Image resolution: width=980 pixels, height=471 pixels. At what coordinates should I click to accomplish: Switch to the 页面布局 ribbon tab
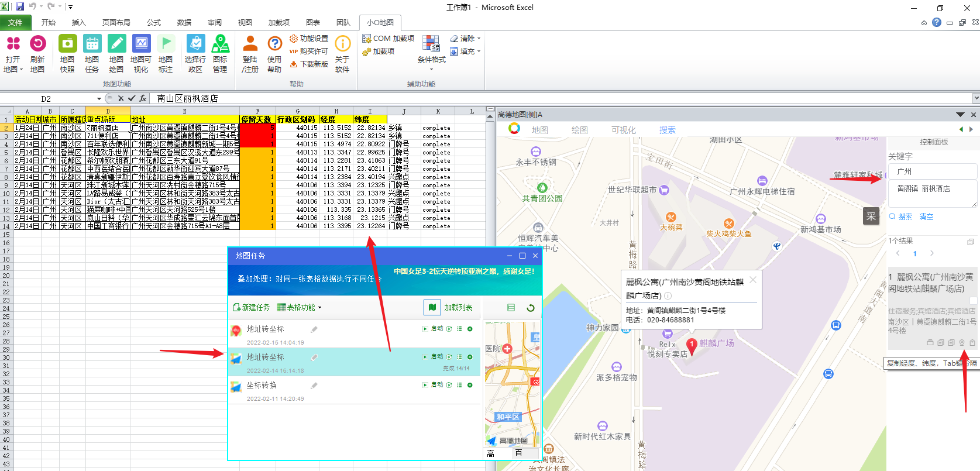coord(116,23)
